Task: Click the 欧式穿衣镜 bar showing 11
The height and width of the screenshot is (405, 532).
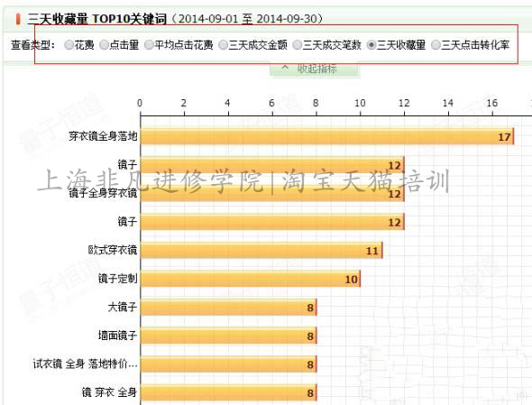Action: (x=261, y=251)
